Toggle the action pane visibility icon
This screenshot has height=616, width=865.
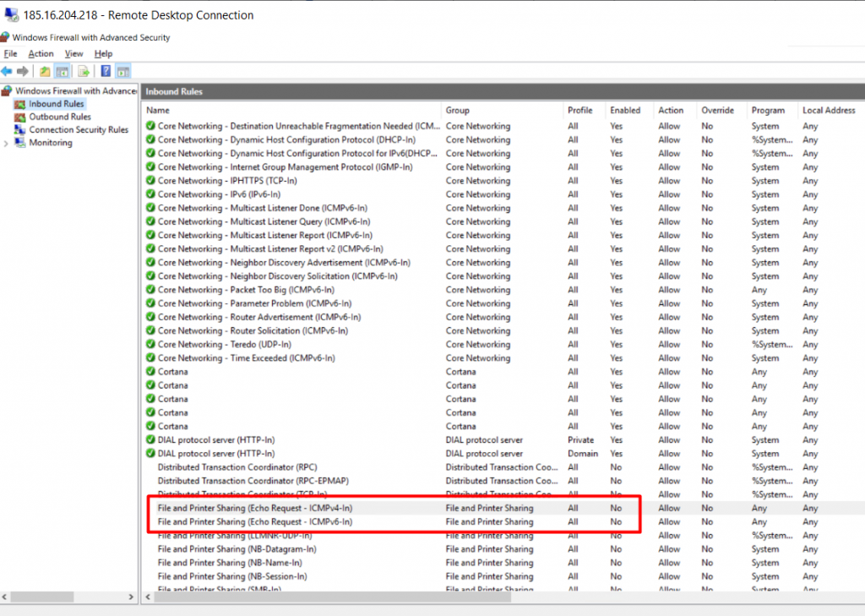click(124, 71)
